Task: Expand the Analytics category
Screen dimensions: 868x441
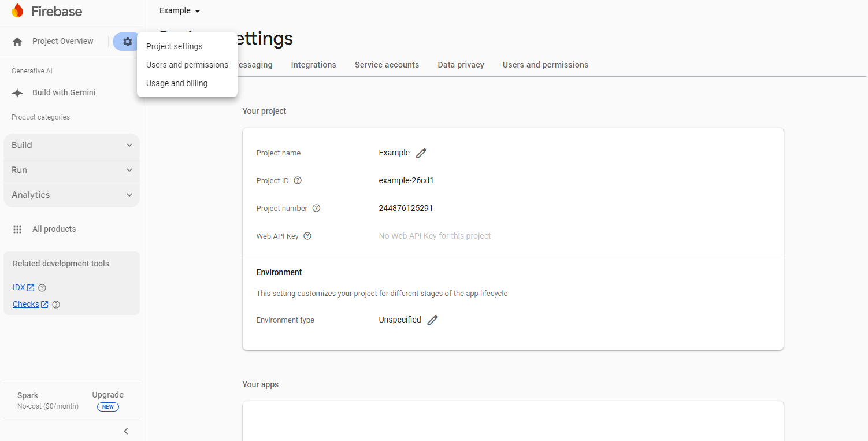Action: [x=72, y=195]
